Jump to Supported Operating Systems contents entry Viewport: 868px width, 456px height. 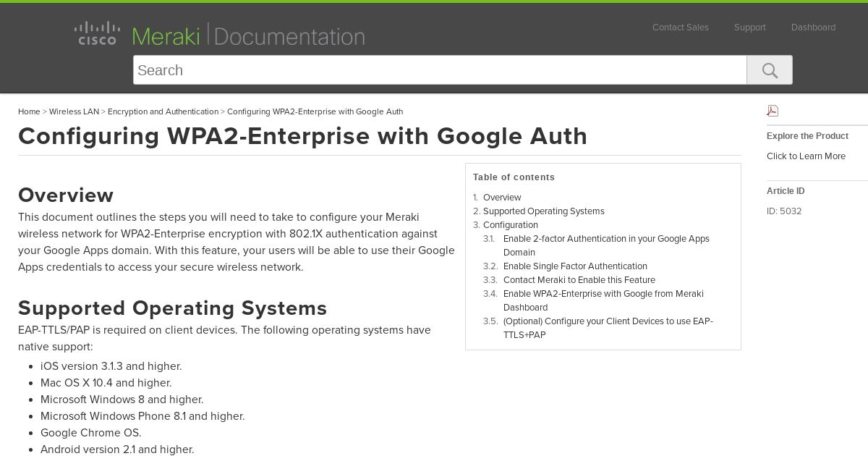(544, 211)
